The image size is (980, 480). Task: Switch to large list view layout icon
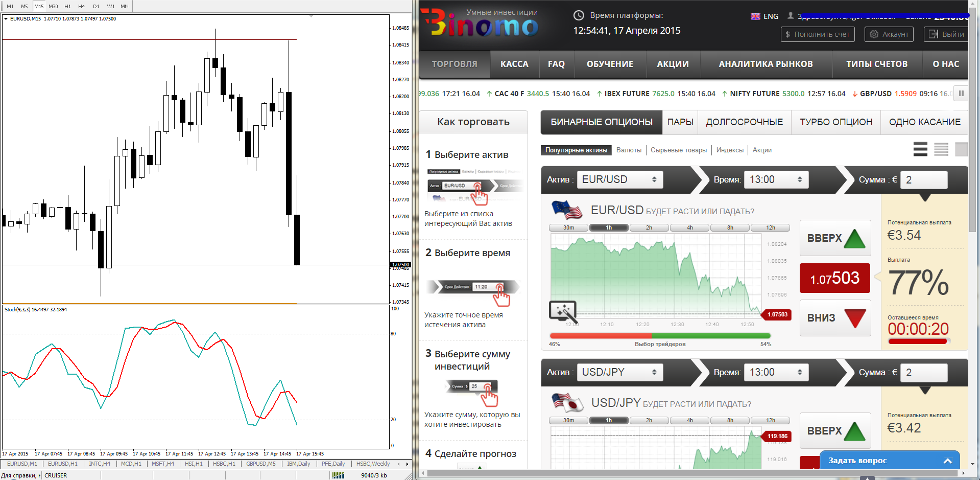click(920, 149)
